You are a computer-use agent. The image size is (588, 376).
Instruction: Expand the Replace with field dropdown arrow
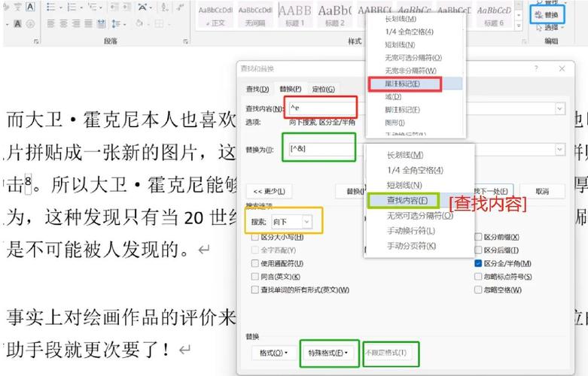[559, 150]
